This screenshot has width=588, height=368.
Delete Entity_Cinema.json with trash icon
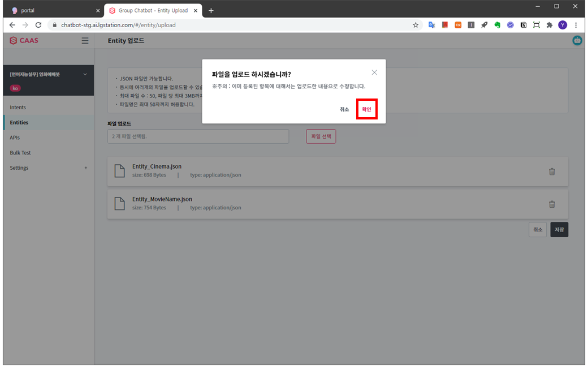point(552,172)
